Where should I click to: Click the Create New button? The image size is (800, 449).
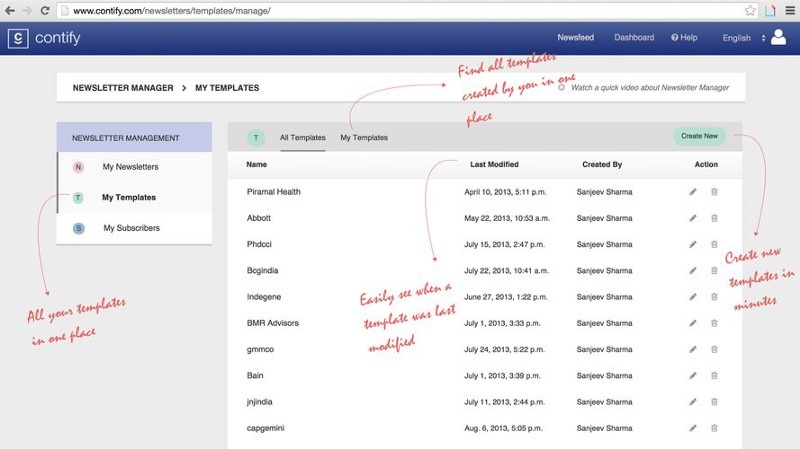click(x=699, y=136)
